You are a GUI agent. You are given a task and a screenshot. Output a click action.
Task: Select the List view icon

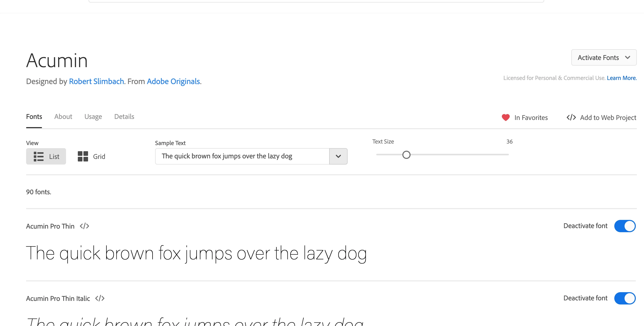coord(39,156)
